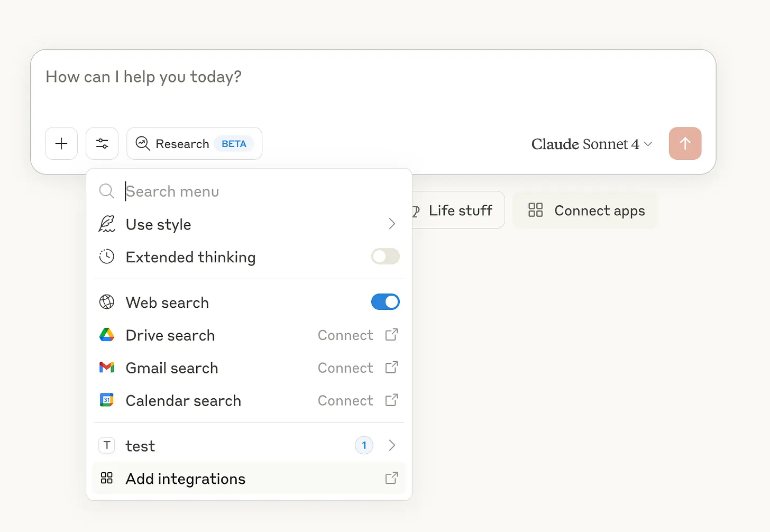Screen dimensions: 770x532
Task: Select Add integrations
Action: click(x=249, y=478)
